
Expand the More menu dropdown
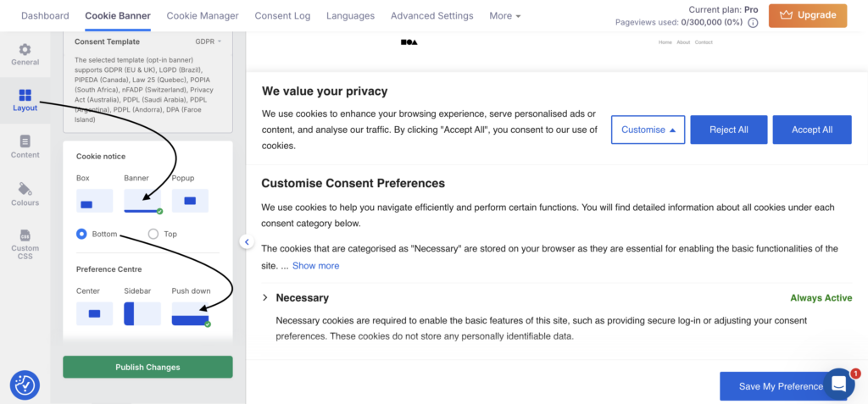[505, 15]
